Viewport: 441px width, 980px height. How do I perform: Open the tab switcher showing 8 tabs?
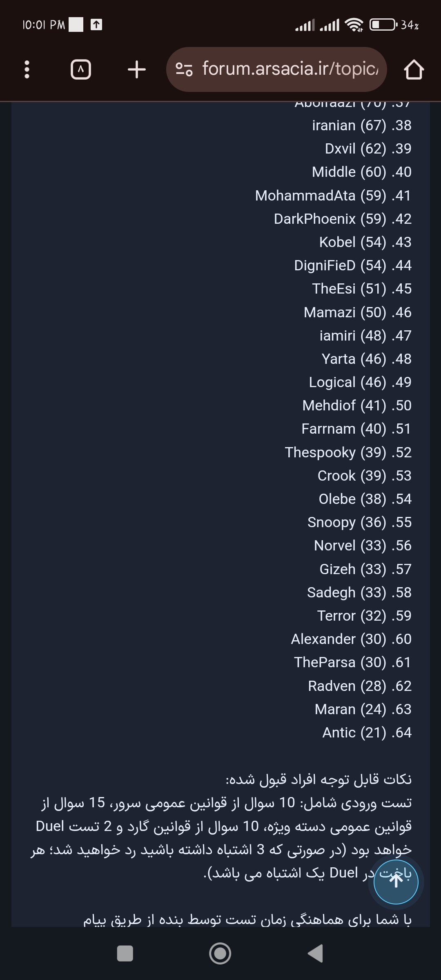(x=81, y=69)
